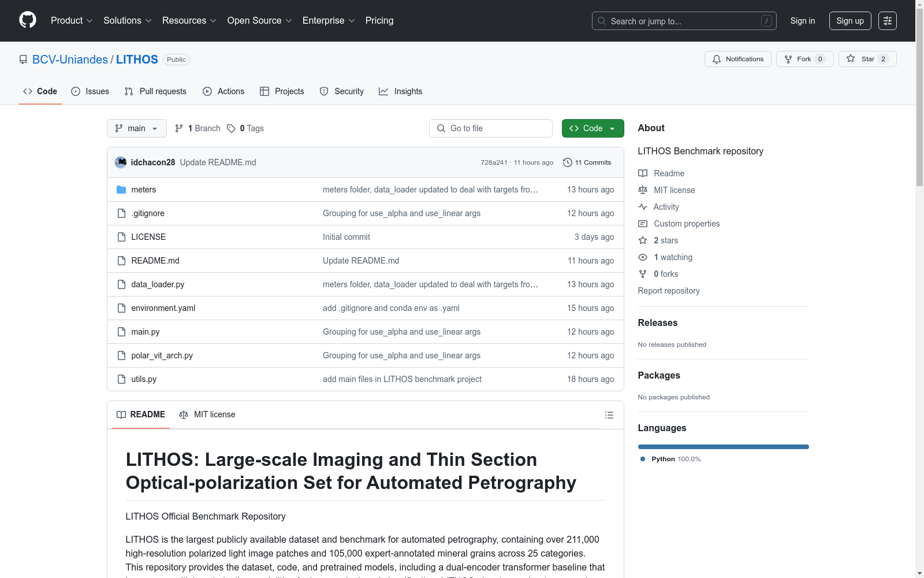Screen dimensions: 924x578
Task: Open the global navigation panel icon
Action: 887,21
